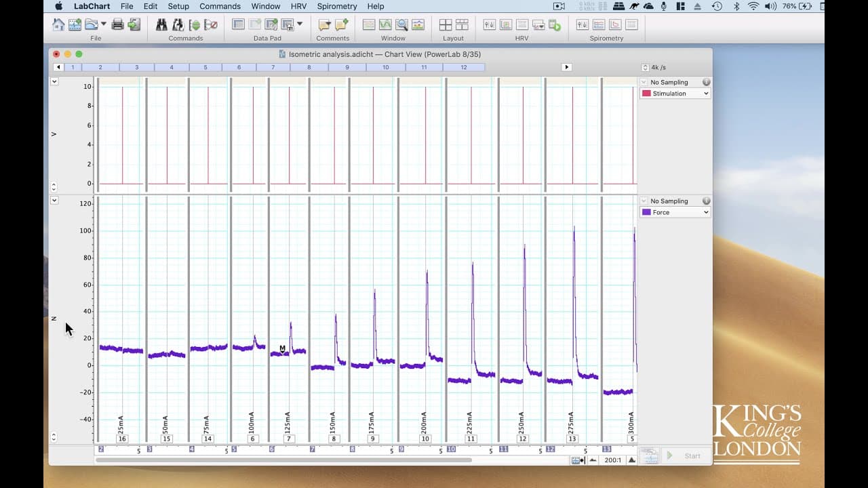Open the LabChart application menu
Image resolution: width=868 pixels, height=488 pixels.
click(x=92, y=6)
